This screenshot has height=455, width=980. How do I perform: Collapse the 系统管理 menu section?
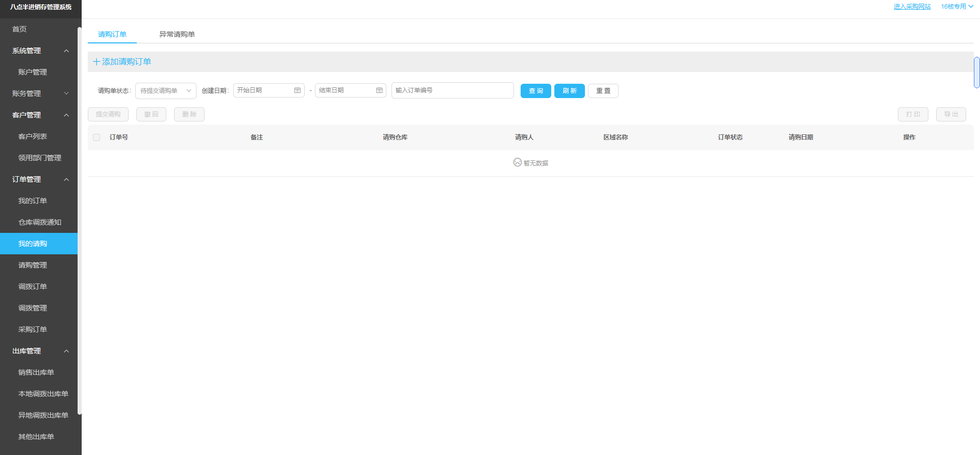66,51
